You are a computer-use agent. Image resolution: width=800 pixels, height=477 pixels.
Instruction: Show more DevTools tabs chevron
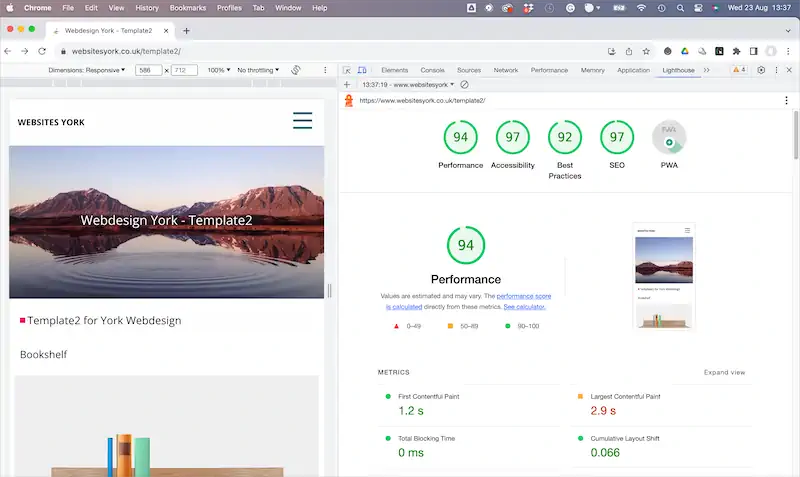(707, 70)
